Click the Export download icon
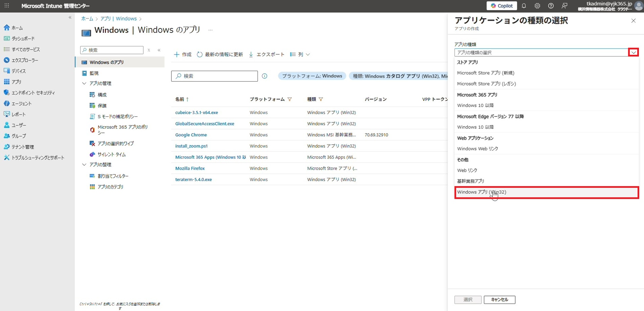Screen dimensions: 644x311 [251, 54]
